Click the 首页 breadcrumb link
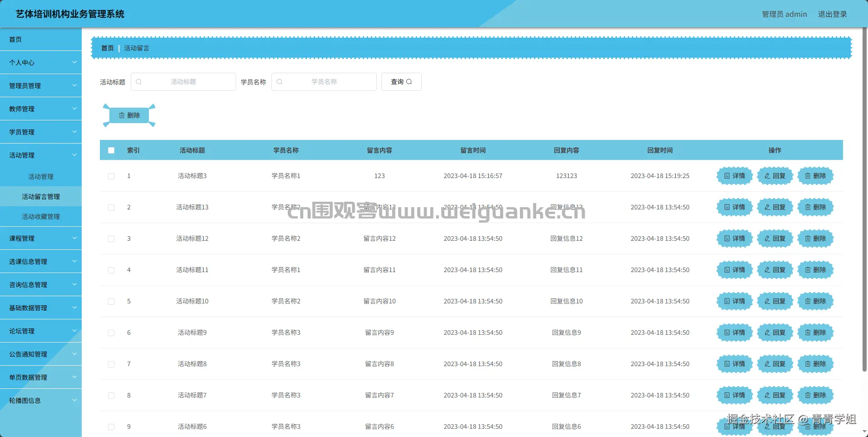Viewport: 868px width, 437px height. (x=108, y=48)
